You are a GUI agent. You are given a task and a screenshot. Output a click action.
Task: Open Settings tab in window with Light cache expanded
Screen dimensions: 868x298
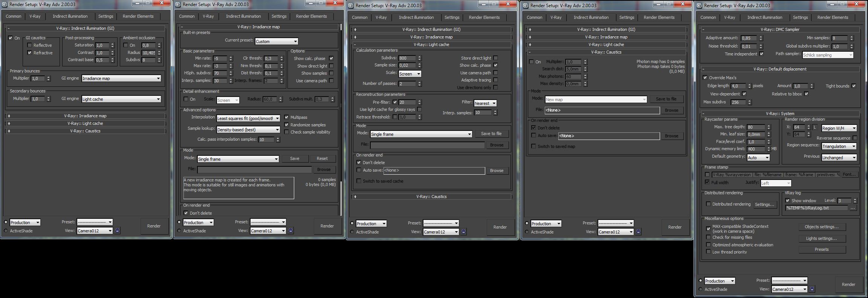[x=452, y=17]
